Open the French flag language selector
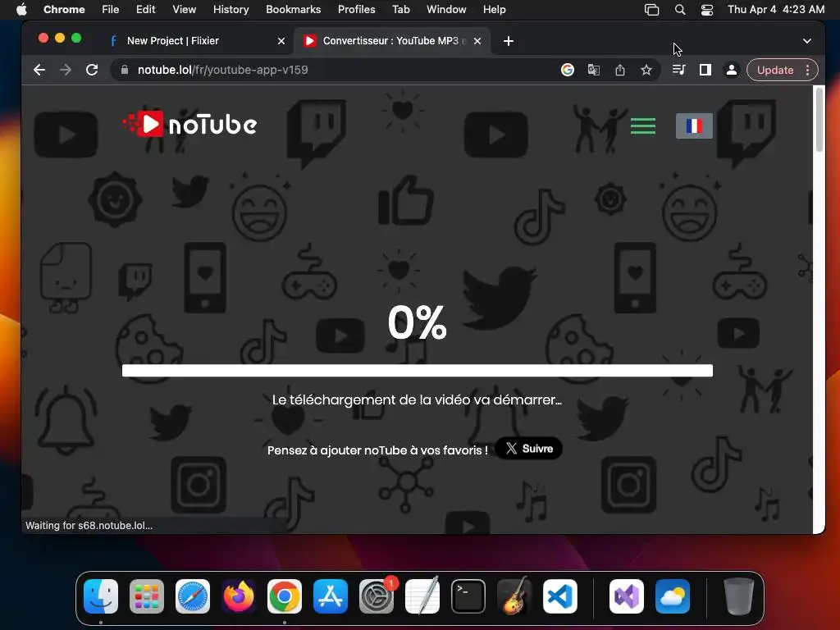The image size is (840, 630). pos(694,126)
